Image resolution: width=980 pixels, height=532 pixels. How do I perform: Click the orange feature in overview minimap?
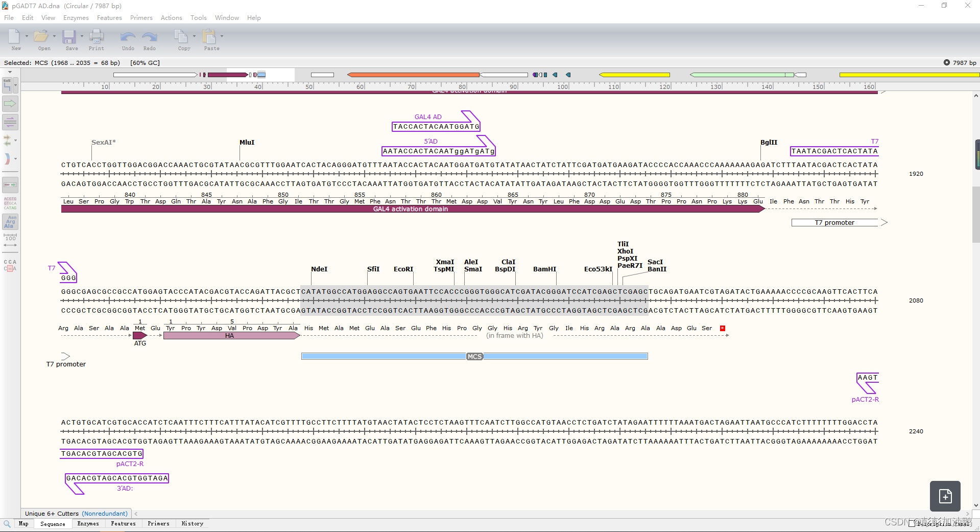[x=413, y=75]
